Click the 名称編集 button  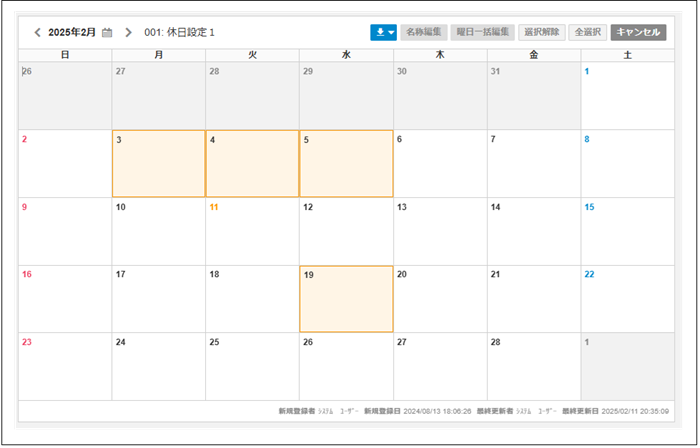tap(424, 32)
